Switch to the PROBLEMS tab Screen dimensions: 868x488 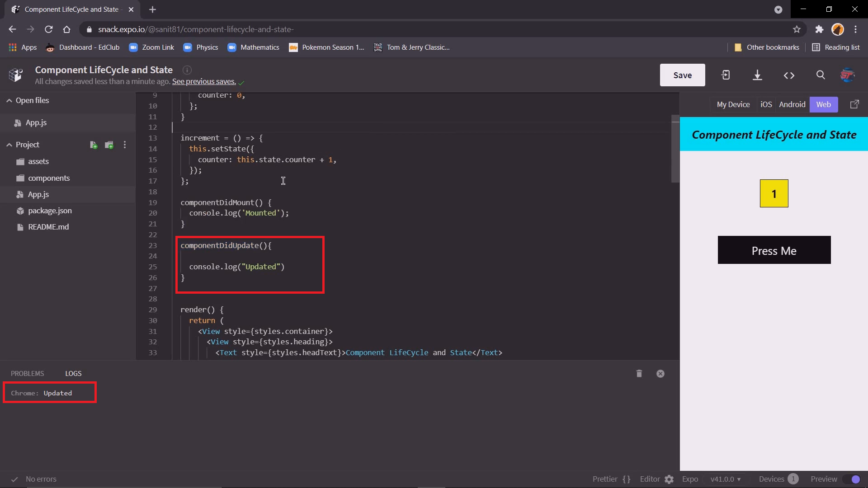point(27,373)
